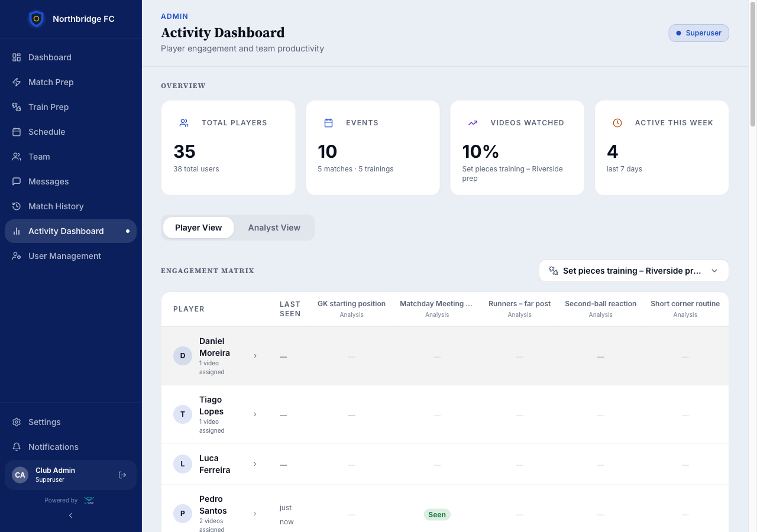The image size is (757, 532).
Task: Click the 'just now' last seen value
Action: 286,515
